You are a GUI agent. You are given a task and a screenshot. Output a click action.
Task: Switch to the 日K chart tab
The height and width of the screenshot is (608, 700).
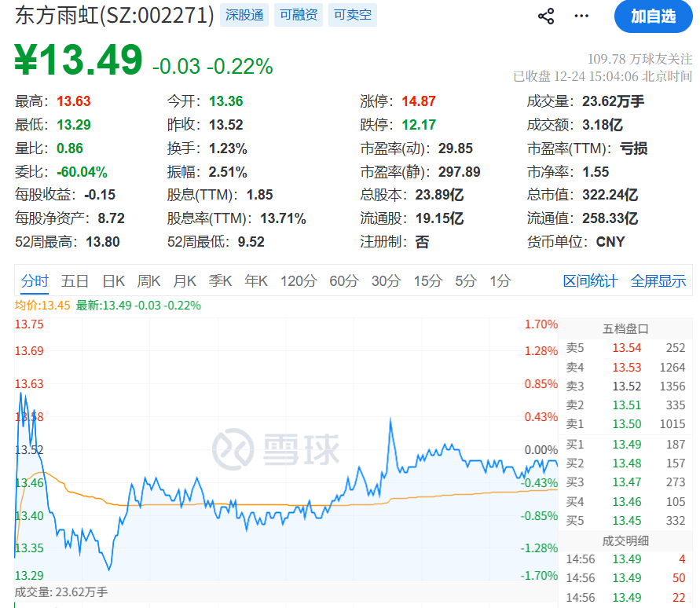pyautogui.click(x=114, y=281)
